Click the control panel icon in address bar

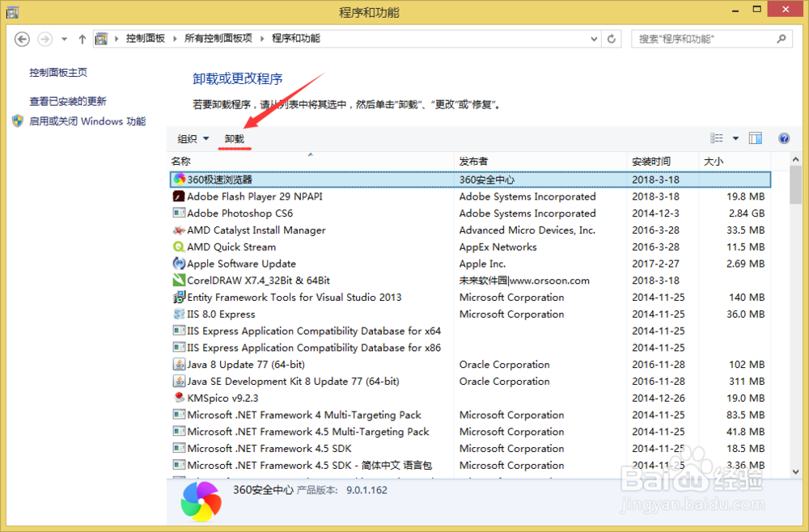(102, 39)
